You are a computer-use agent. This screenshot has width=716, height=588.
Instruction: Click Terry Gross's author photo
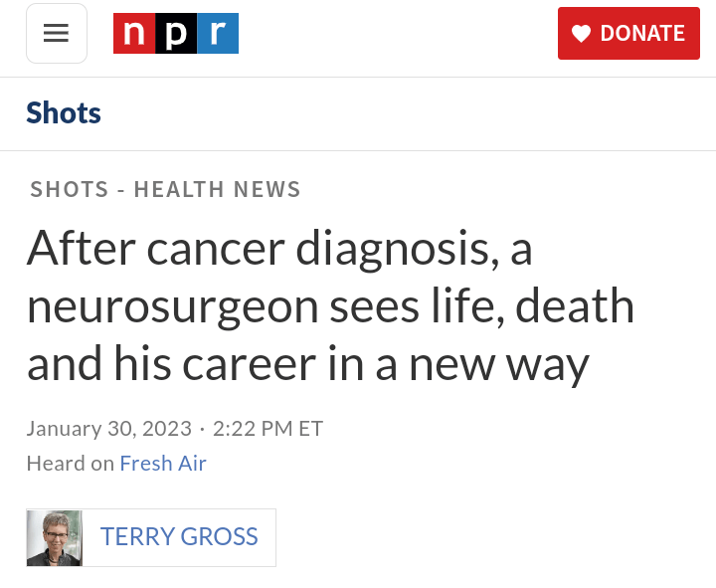tap(55, 537)
